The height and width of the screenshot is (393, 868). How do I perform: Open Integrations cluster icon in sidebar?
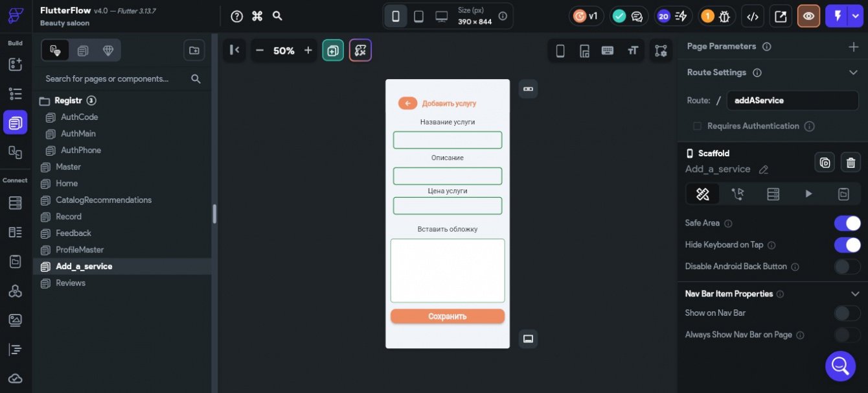(x=15, y=291)
